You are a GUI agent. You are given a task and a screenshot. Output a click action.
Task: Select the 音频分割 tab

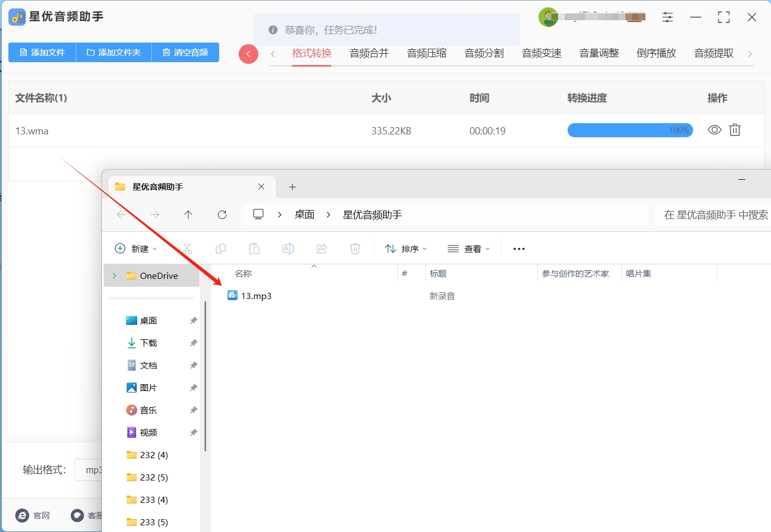484,53
